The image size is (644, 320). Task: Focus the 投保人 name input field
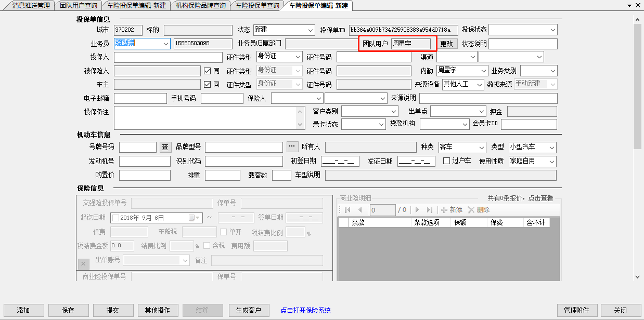[168, 57]
